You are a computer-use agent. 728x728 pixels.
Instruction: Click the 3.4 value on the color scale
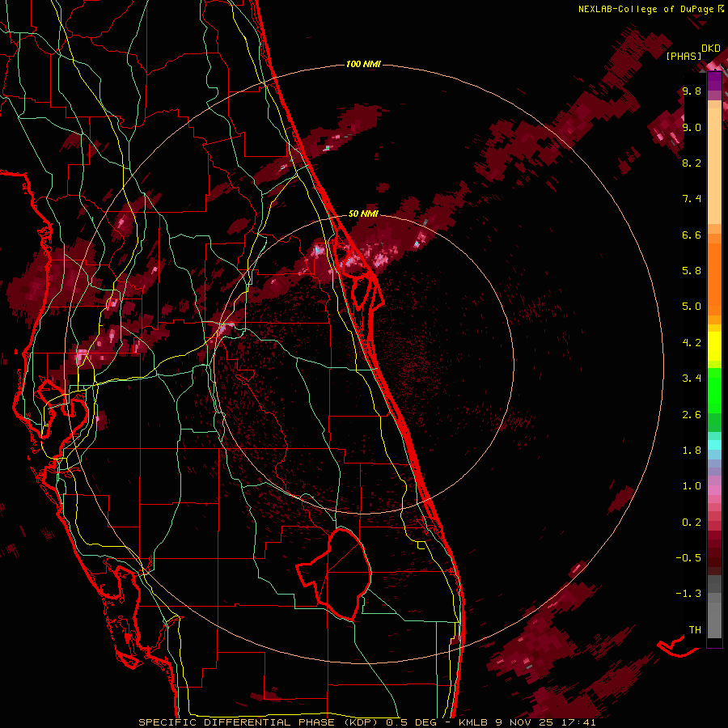pyautogui.click(x=692, y=379)
